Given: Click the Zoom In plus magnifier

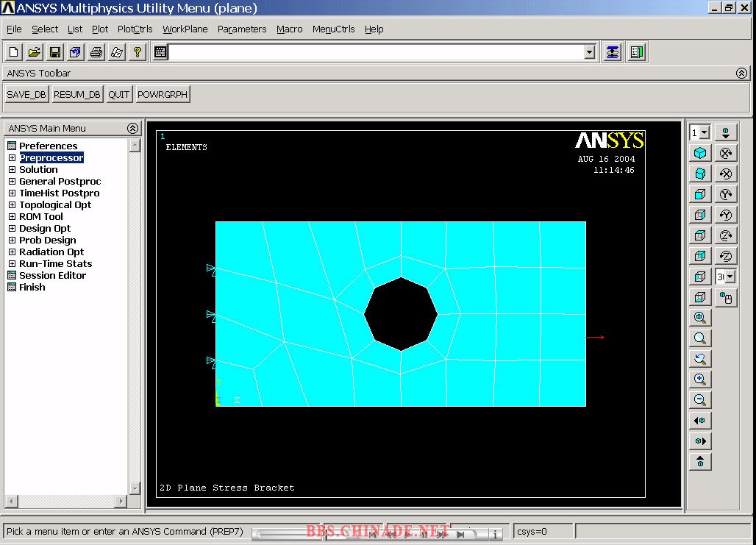Looking at the screenshot, I should click(x=700, y=379).
